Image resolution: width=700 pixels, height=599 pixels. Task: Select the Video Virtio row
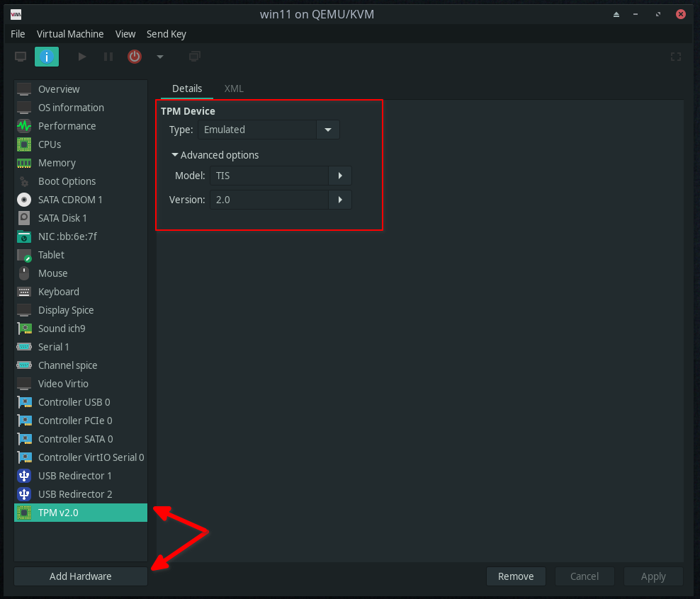point(81,384)
